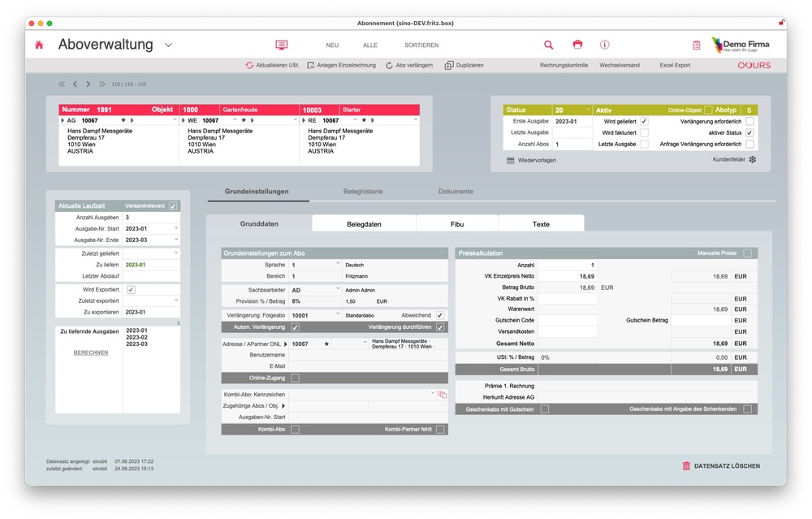812x519 pixels.
Task: Click the Abo verlängern circular arrow icon
Action: (x=389, y=65)
